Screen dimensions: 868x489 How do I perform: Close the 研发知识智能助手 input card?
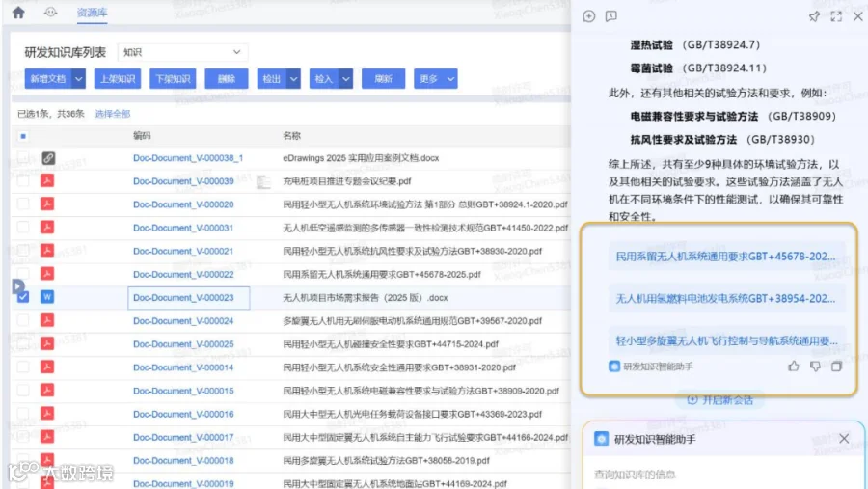click(844, 439)
